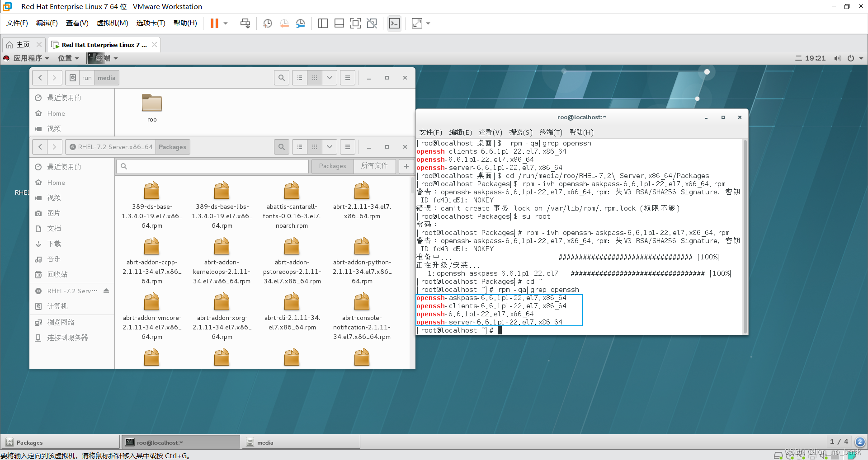Viewport: 868px width, 460px height.
Task: Expand the stretch display dropdown arrow
Action: [428, 23]
